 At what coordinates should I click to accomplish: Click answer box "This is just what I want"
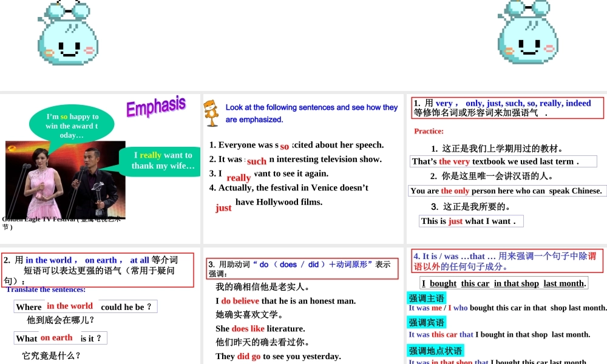(471, 221)
